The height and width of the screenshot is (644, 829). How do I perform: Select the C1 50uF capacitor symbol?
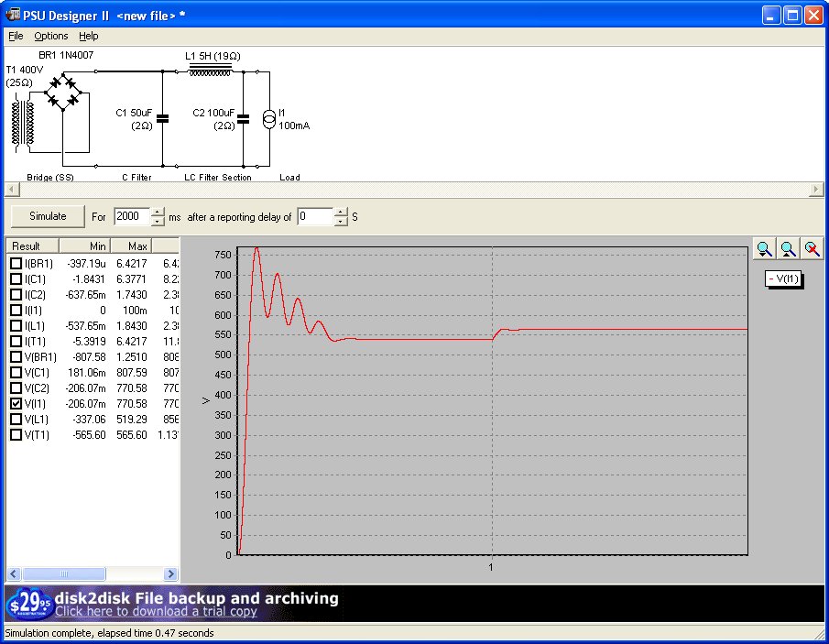pos(162,118)
